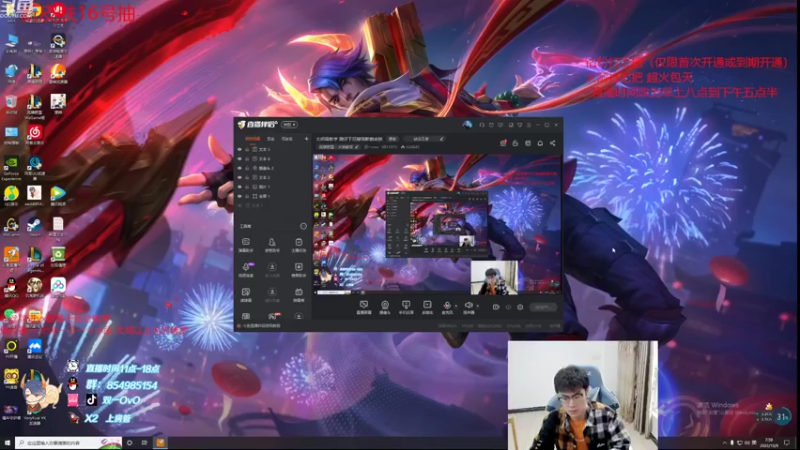Add a new scene with plus button
The height and width of the screenshot is (450, 800).
[x=306, y=139]
